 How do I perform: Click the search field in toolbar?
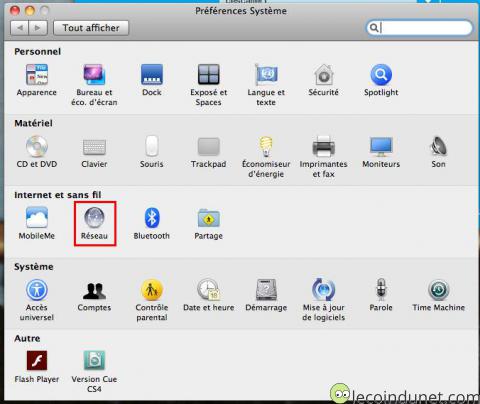[x=419, y=28]
